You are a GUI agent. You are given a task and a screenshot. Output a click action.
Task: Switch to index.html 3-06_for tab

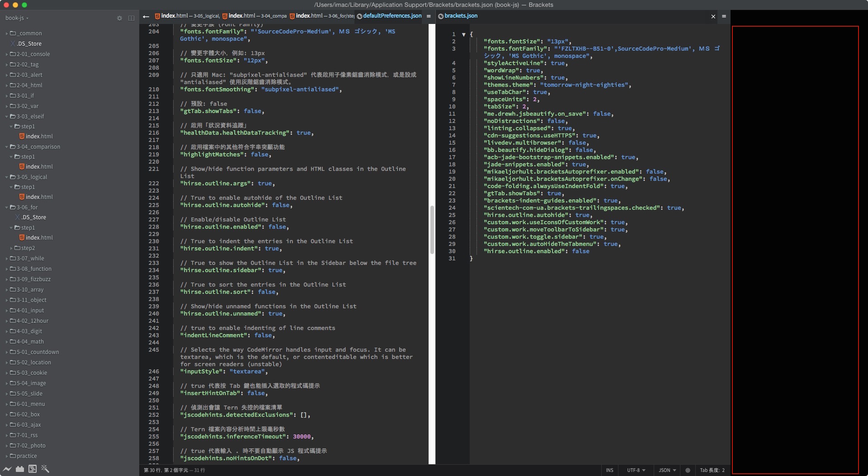click(321, 16)
